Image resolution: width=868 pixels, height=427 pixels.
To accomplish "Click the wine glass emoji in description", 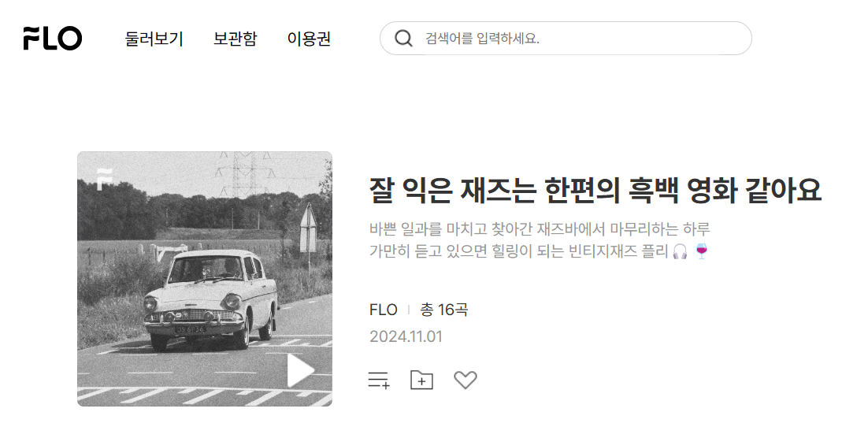I will coord(701,252).
